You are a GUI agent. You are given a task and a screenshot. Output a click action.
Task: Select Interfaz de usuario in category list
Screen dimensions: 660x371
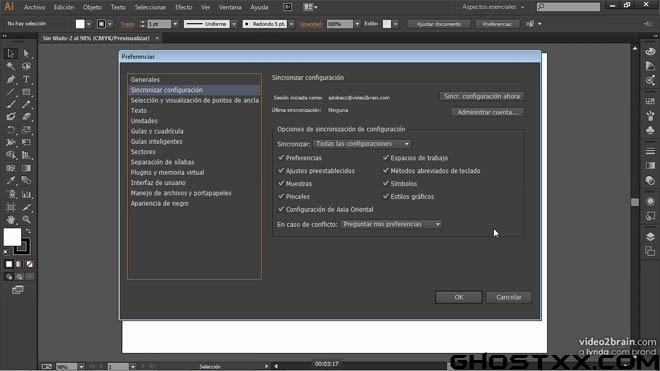coord(157,183)
